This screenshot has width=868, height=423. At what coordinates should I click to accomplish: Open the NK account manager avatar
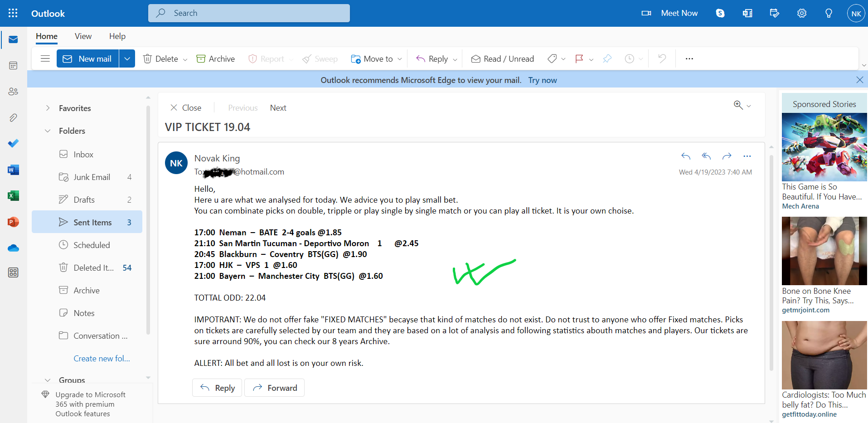pos(856,13)
